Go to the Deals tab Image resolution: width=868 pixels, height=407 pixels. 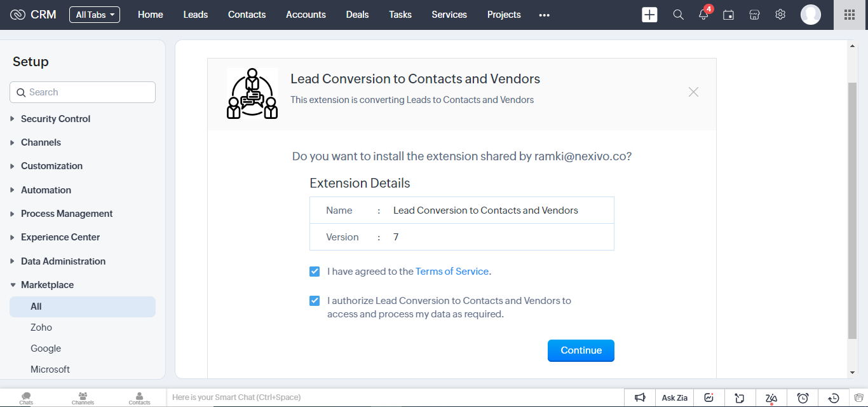pos(357,15)
